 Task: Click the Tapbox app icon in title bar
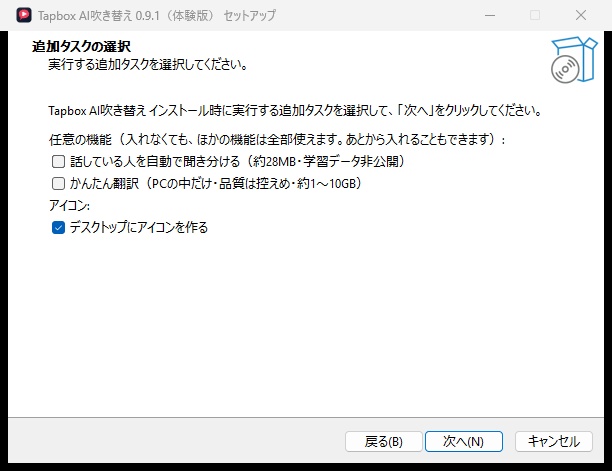(24, 15)
